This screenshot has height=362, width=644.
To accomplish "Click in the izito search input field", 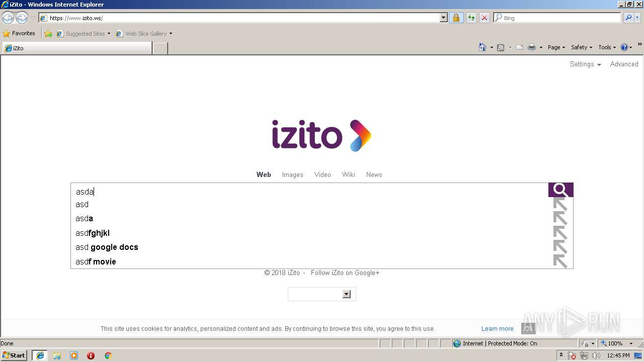I will pyautogui.click(x=309, y=191).
